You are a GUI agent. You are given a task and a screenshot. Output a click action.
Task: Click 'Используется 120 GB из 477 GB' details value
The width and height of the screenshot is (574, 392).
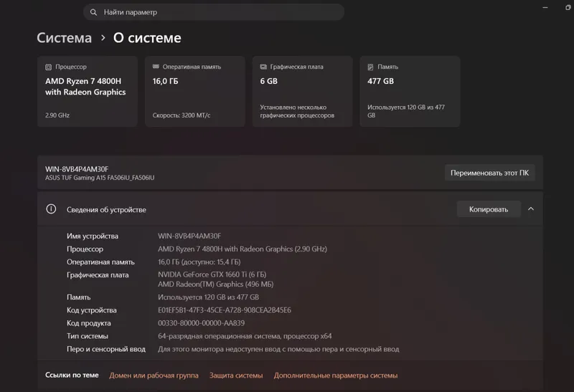pyautogui.click(x=208, y=297)
